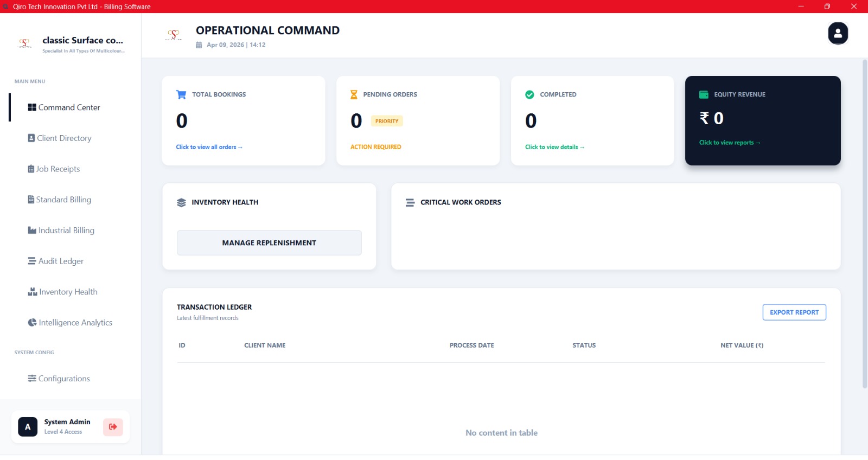Viewport: 868px width, 460px height.
Task: Open Client Directory menu item
Action: pos(71,138)
